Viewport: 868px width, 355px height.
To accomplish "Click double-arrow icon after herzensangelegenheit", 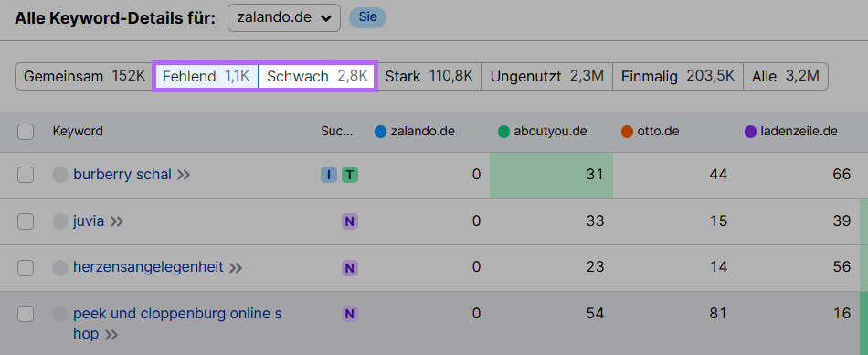I will [236, 268].
